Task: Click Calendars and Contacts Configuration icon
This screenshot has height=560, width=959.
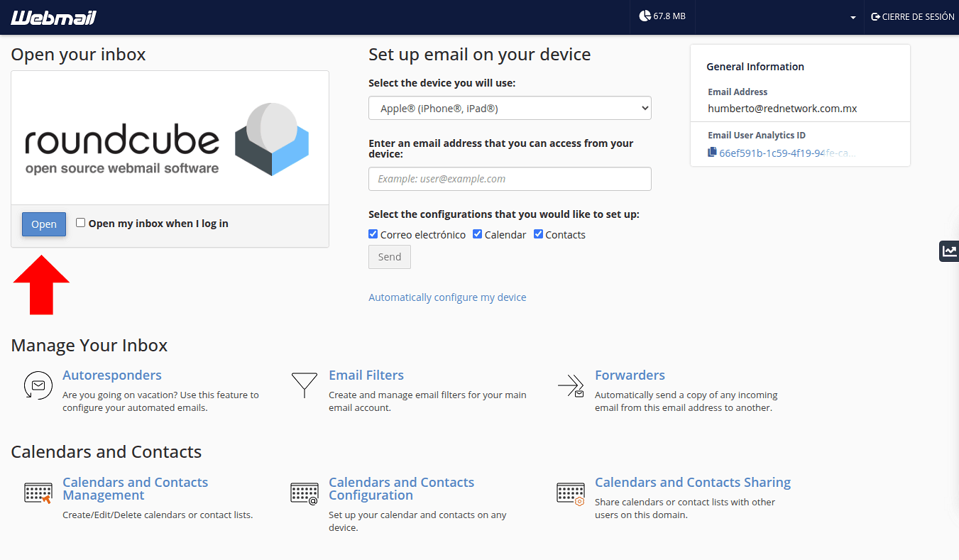Action: (x=304, y=493)
